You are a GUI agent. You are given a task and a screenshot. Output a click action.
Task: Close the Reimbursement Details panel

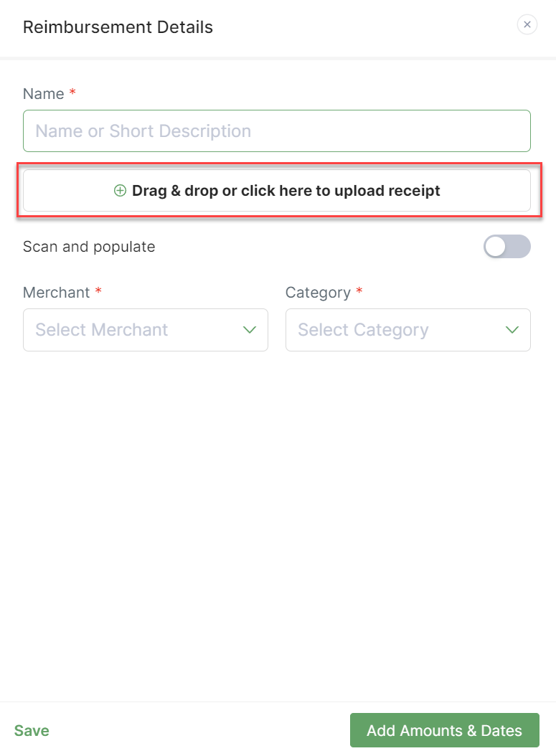pos(527,24)
